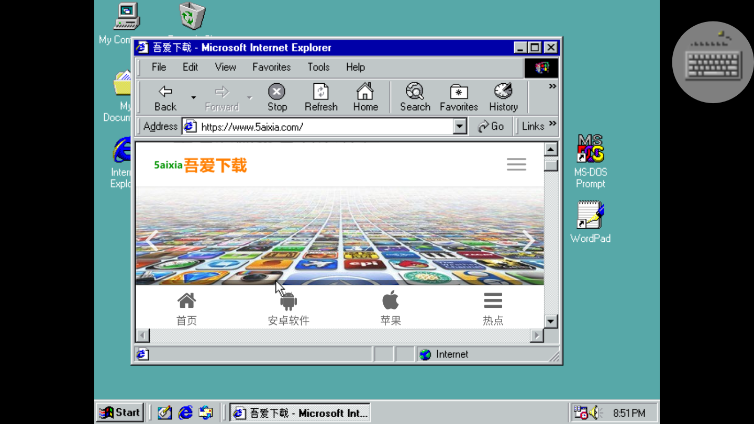Open the History pane
Screen dimensions: 754x424
coord(503,98)
